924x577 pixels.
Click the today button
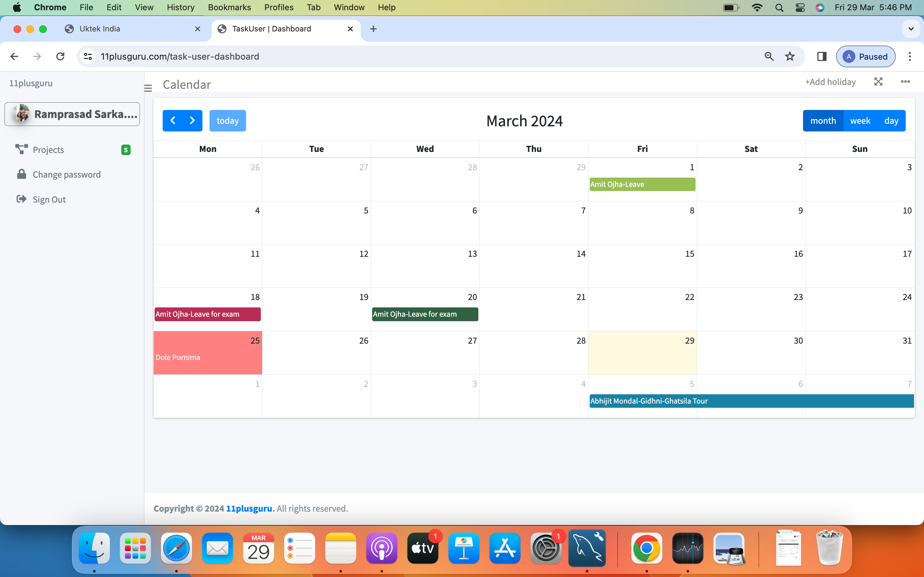pos(227,121)
